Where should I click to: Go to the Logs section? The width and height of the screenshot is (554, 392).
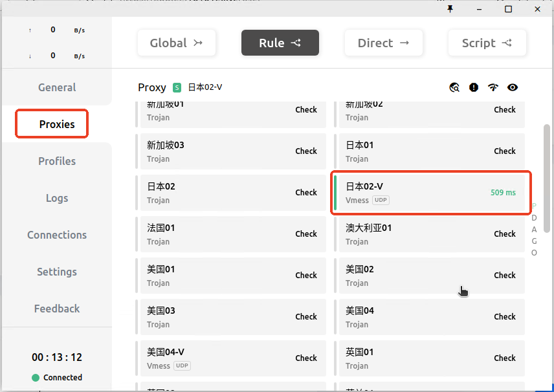(x=57, y=198)
